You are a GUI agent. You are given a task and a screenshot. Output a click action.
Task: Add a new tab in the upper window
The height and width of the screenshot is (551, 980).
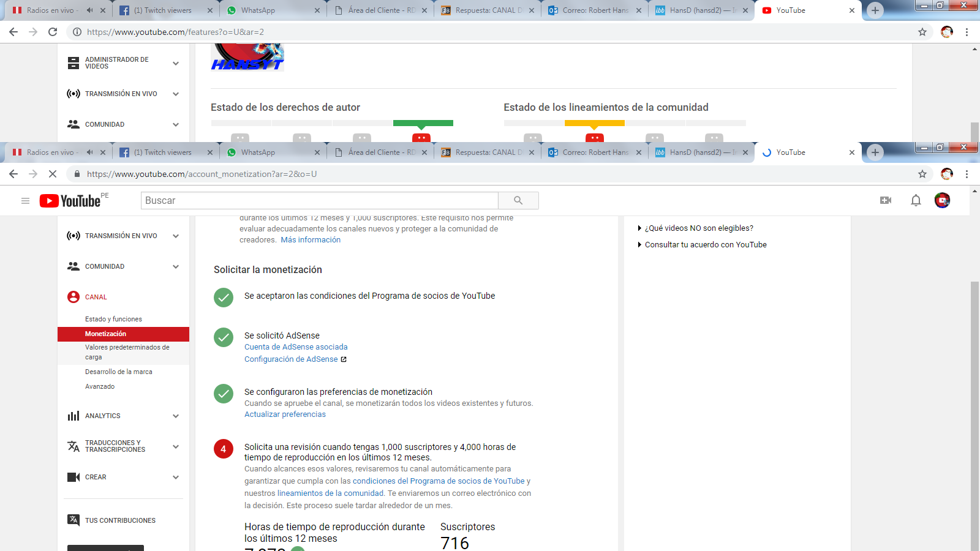click(875, 10)
